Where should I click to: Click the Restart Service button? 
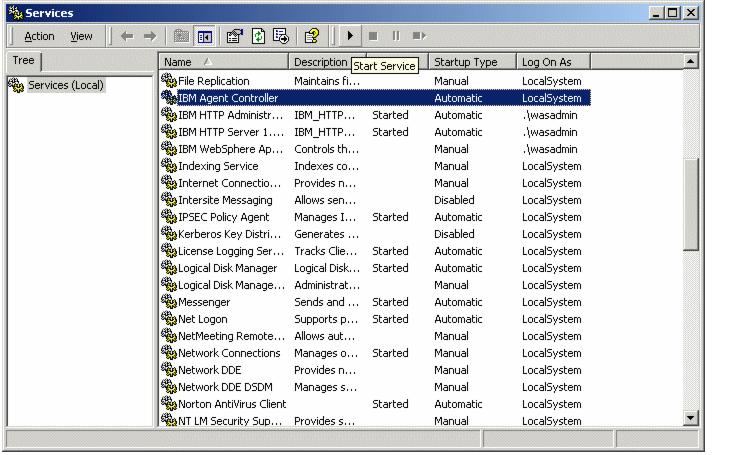click(x=419, y=36)
